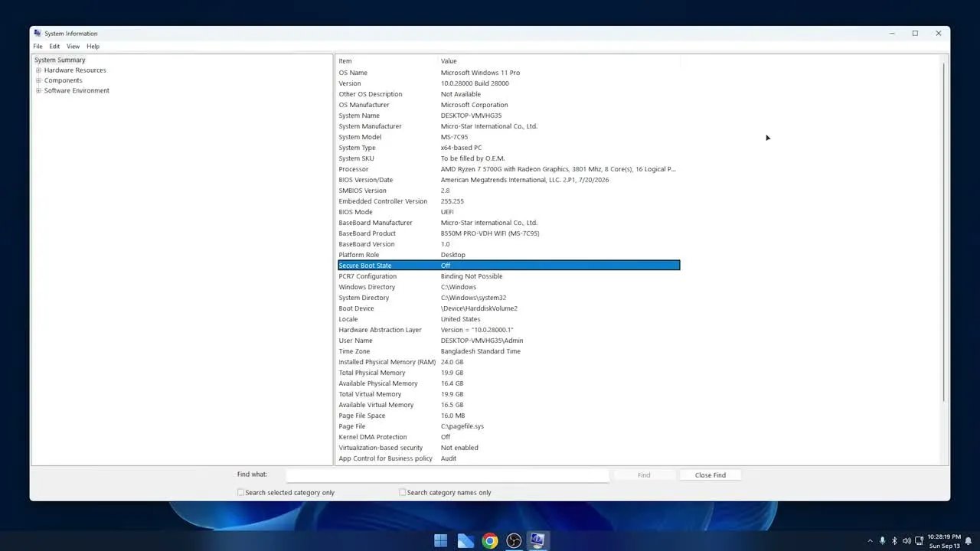Open Bluetooth tray icon

click(x=894, y=541)
